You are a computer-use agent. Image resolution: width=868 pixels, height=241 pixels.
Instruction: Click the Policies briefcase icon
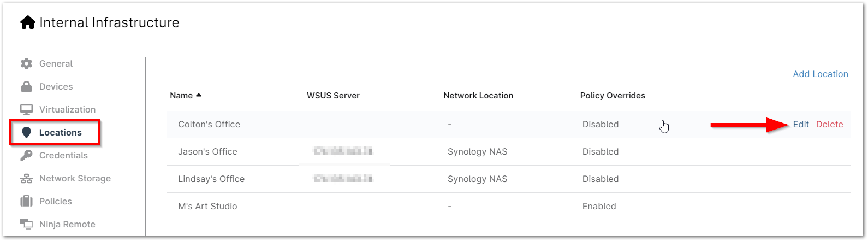coord(26,202)
